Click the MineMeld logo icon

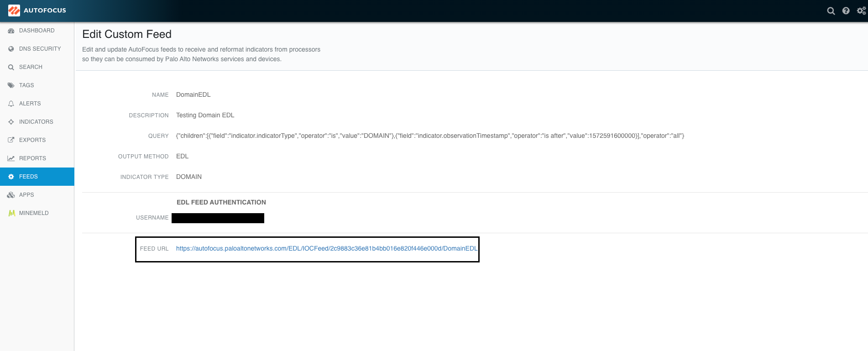click(x=12, y=213)
